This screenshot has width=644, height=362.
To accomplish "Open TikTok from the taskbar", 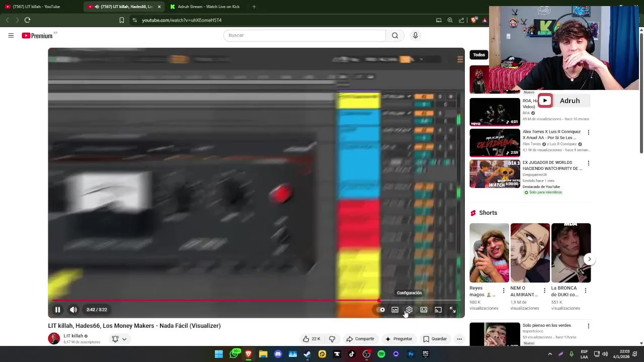I will click(352, 354).
